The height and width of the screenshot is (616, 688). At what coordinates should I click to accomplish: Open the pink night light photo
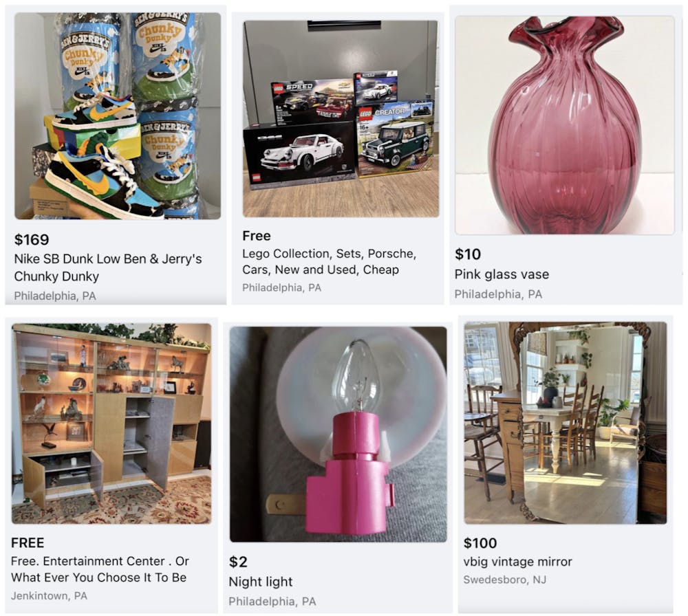tap(338, 434)
